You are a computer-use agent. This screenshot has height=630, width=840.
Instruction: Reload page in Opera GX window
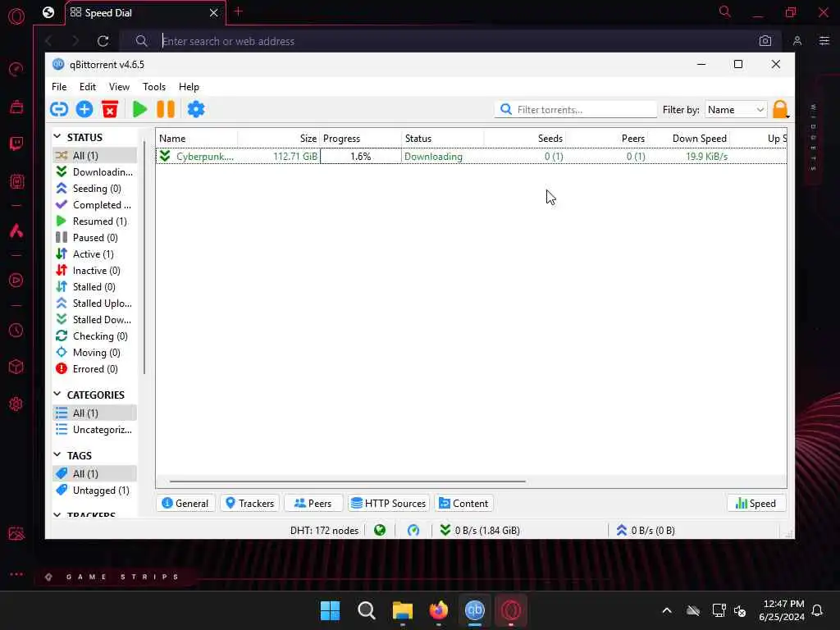pos(103,41)
